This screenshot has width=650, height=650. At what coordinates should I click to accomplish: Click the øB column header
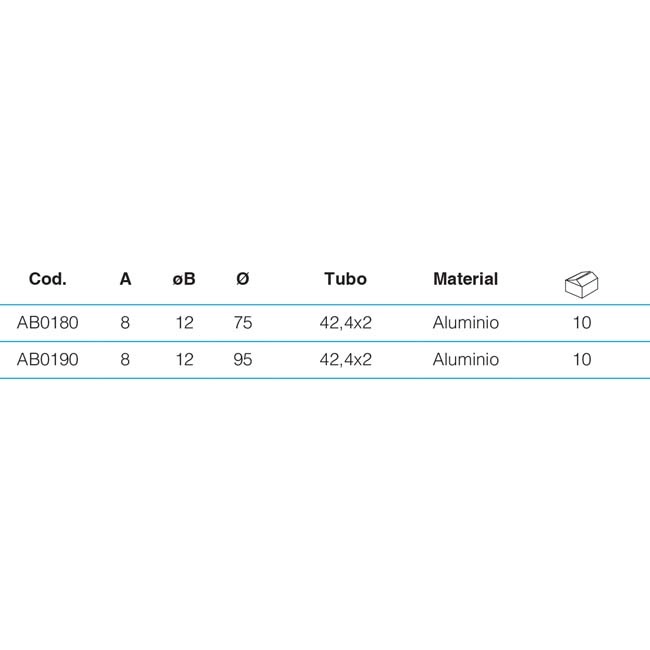point(184,279)
